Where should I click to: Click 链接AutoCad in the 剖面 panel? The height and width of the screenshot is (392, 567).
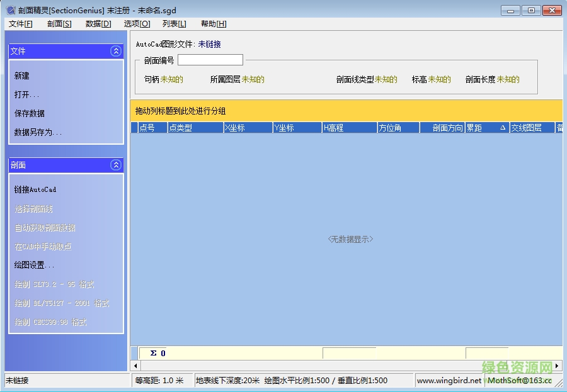(x=35, y=189)
